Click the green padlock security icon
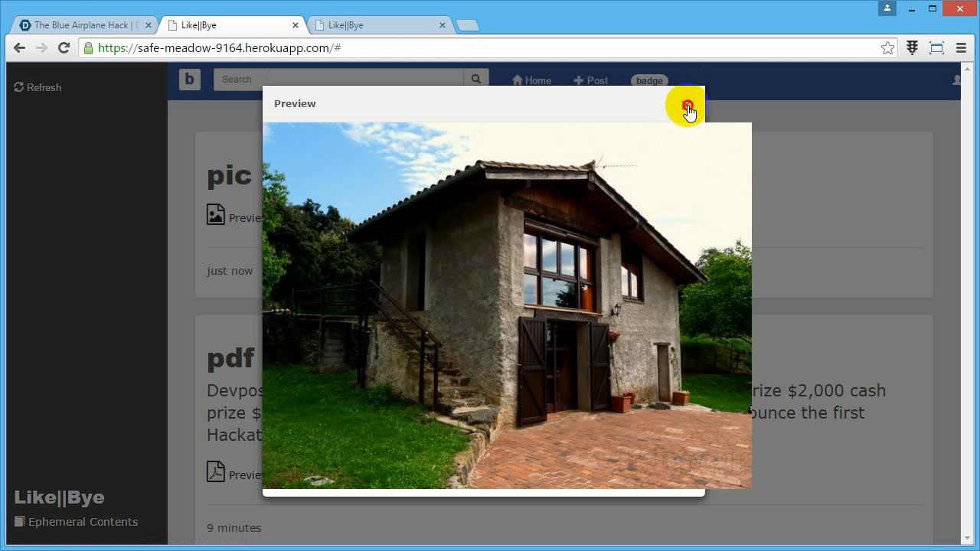Screen dimensions: 980x551 [x=89, y=47]
